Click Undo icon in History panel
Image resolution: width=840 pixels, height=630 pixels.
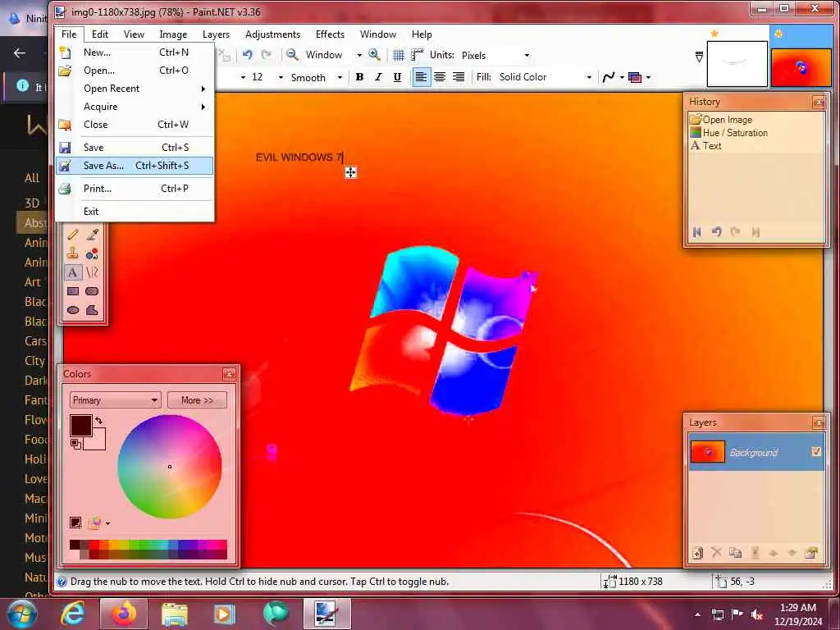[716, 232]
